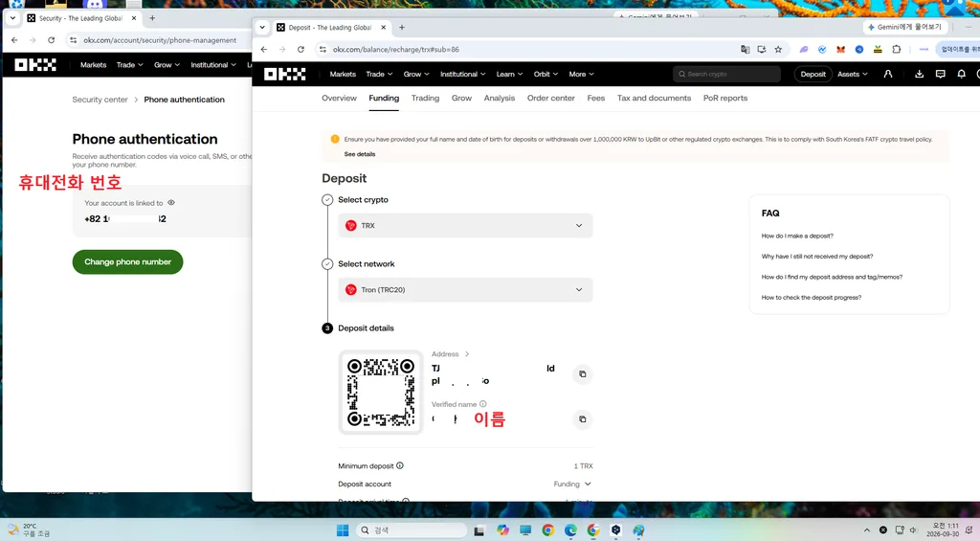Click the install app icon in address bar
The width and height of the screenshot is (980, 541).
pos(761,50)
